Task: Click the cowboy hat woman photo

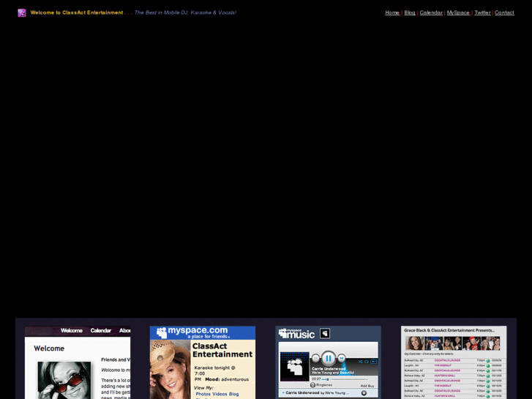Action: [170, 370]
